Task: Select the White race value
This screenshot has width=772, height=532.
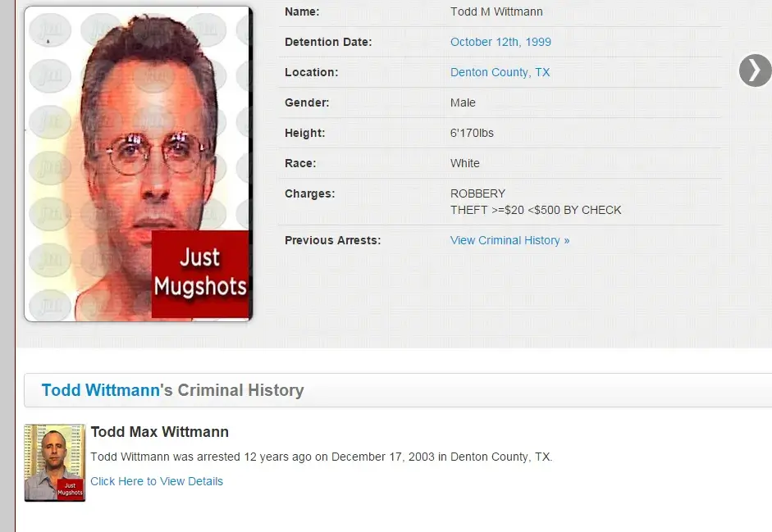Action: [x=465, y=163]
